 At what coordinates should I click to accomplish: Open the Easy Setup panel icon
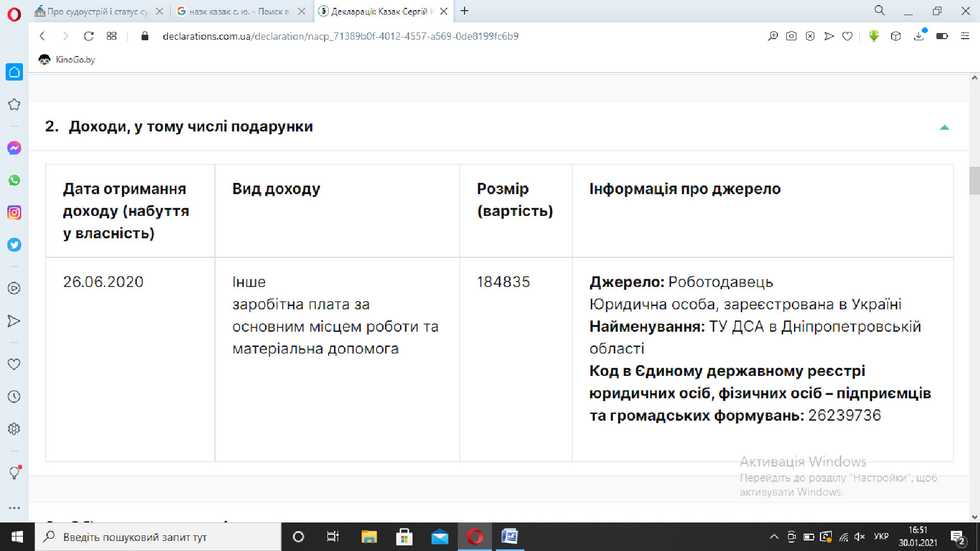(x=965, y=36)
